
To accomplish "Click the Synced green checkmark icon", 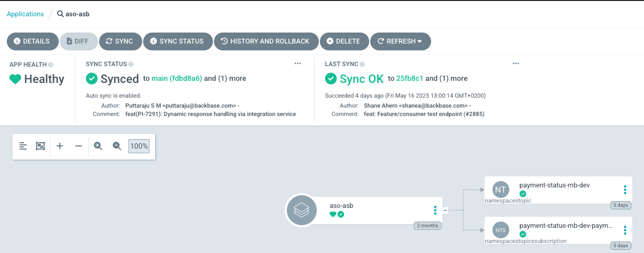I will coord(92,79).
